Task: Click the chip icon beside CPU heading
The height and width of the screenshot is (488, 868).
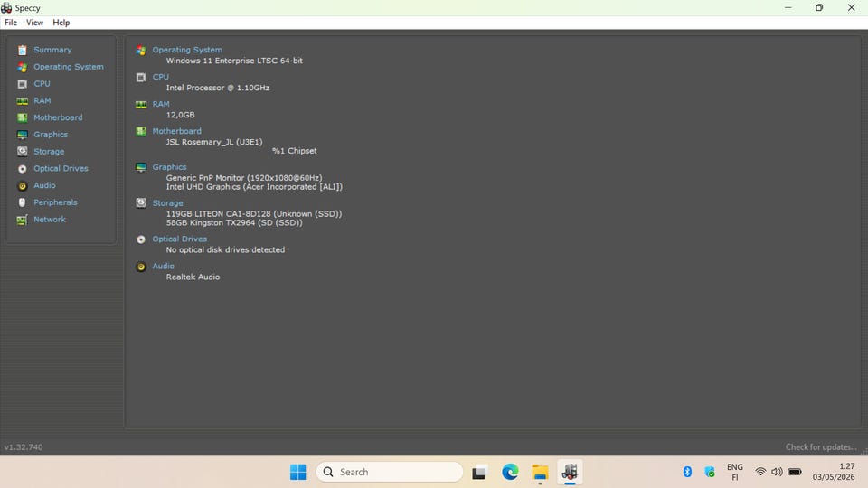Action: click(x=141, y=78)
